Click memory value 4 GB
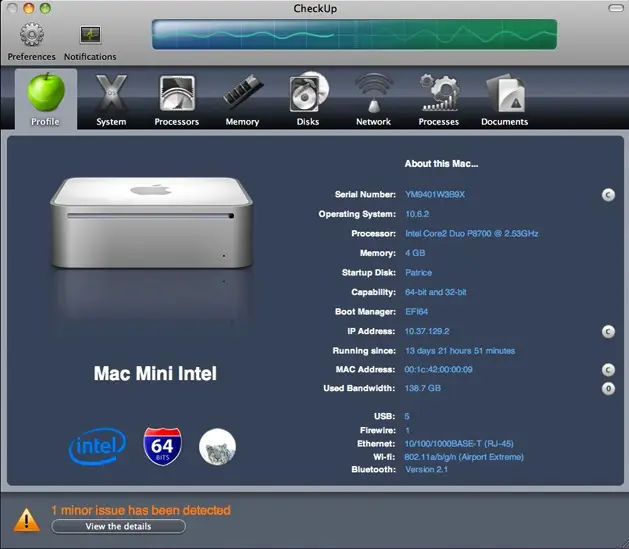Image resolution: width=629 pixels, height=549 pixels. [x=415, y=253]
